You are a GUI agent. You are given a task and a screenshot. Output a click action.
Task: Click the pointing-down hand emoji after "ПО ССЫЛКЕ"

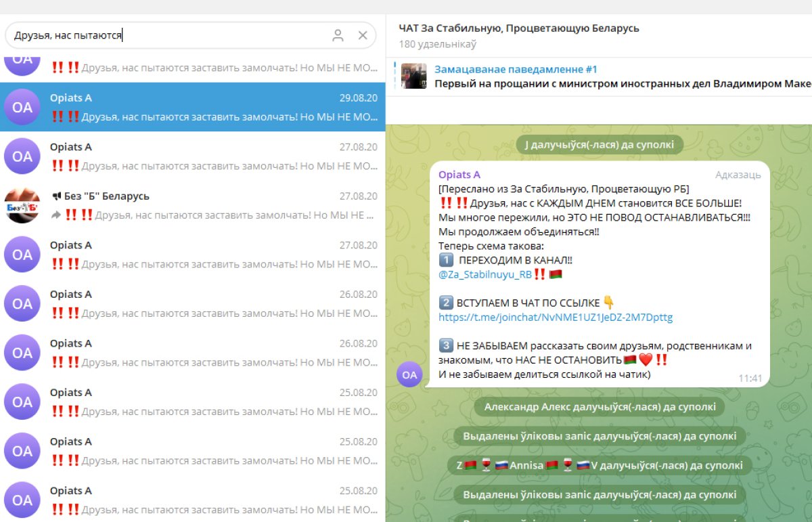(x=609, y=303)
